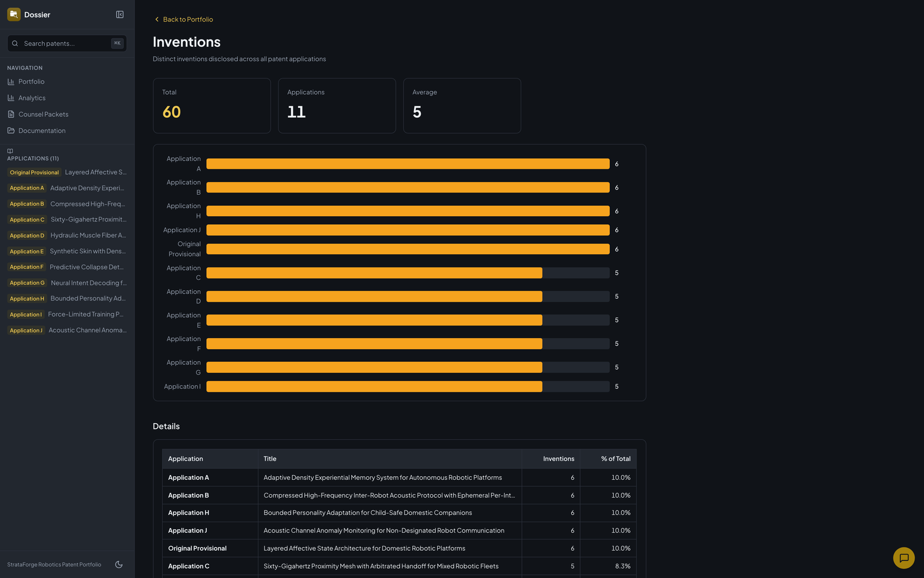The width and height of the screenshot is (924, 578).
Task: Click the back arrow chevron
Action: (x=157, y=20)
